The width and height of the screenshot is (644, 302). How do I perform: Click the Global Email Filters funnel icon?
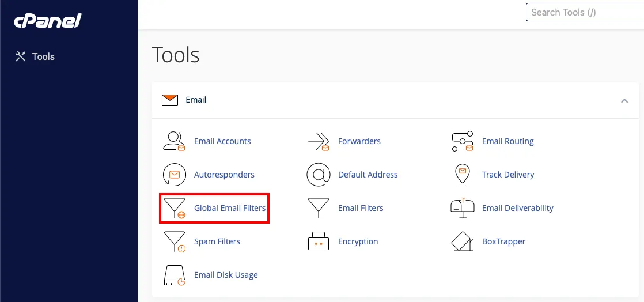pyautogui.click(x=174, y=208)
